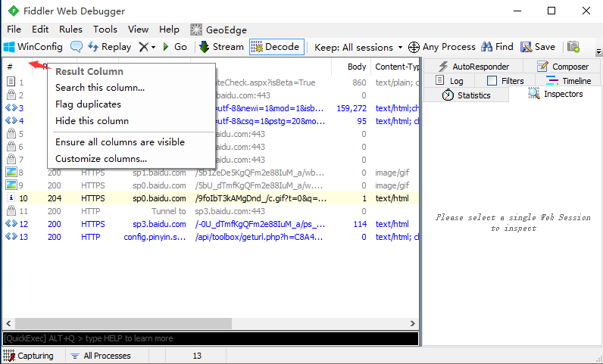Screen dimensions: 603x364
Task: Save sessions with Save button
Action: (538, 47)
